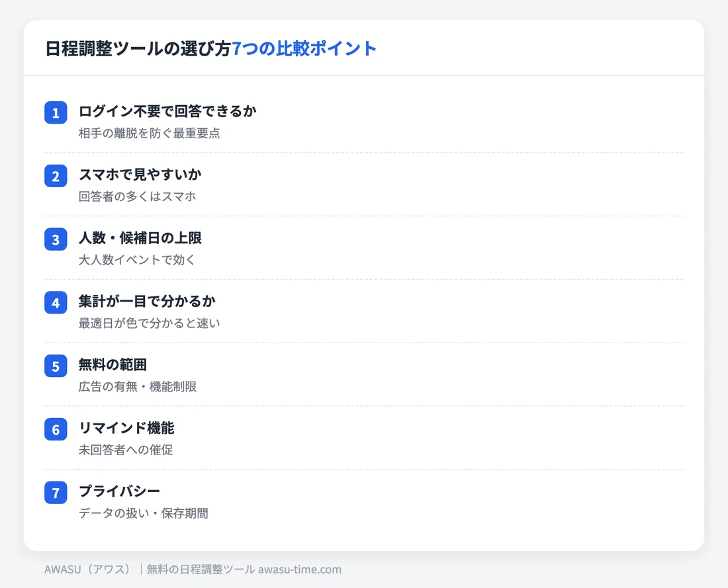Click スマホで見やすいか heading

pos(140,175)
